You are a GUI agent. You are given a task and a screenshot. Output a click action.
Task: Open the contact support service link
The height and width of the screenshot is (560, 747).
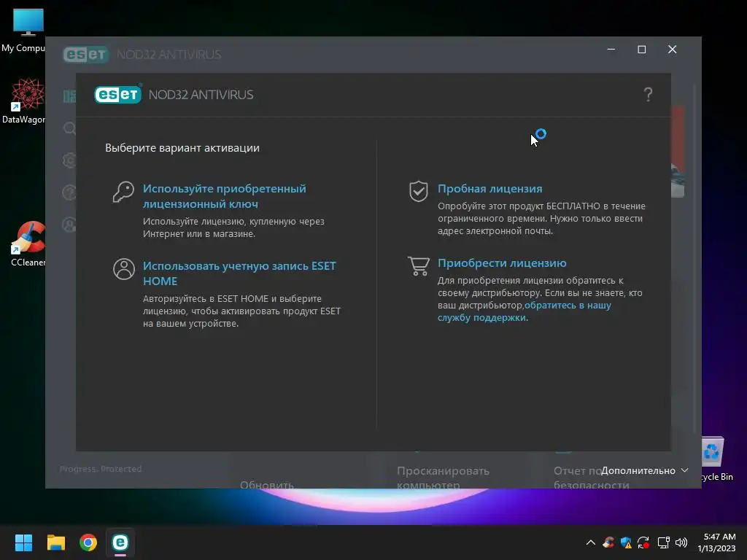(525, 311)
